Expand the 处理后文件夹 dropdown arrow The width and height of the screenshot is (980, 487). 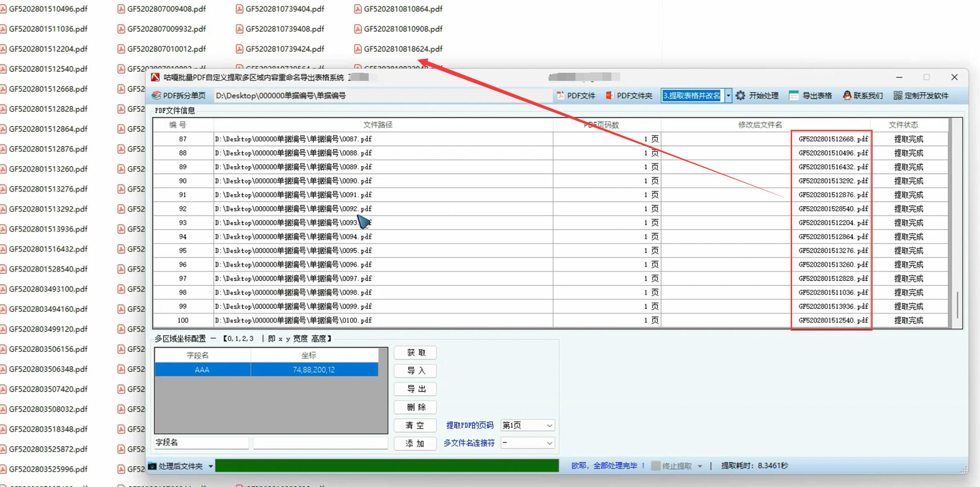click(210, 466)
